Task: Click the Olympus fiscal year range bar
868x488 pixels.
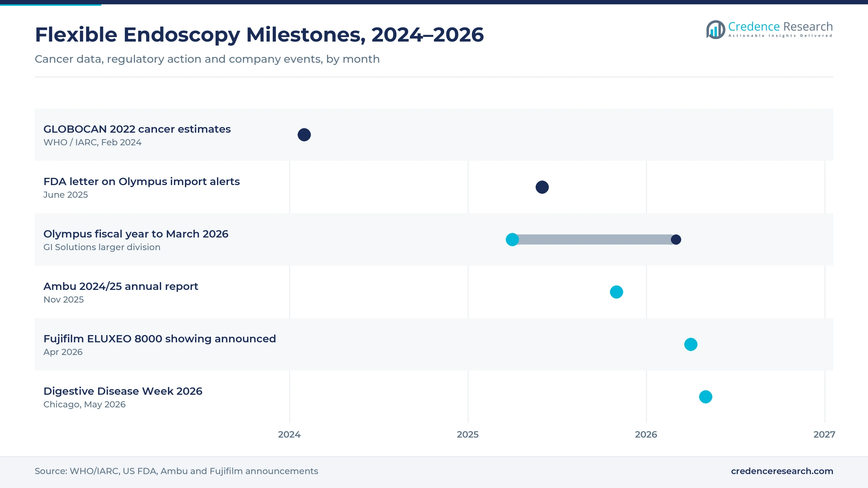Action: tap(594, 240)
